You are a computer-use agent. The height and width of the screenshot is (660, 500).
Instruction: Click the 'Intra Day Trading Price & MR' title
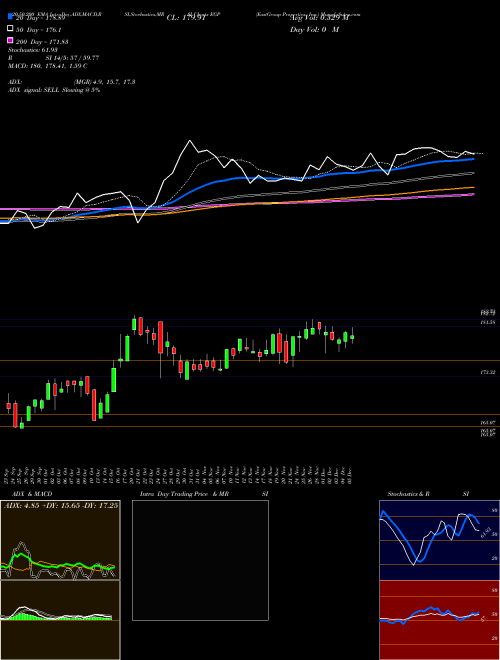[184, 494]
